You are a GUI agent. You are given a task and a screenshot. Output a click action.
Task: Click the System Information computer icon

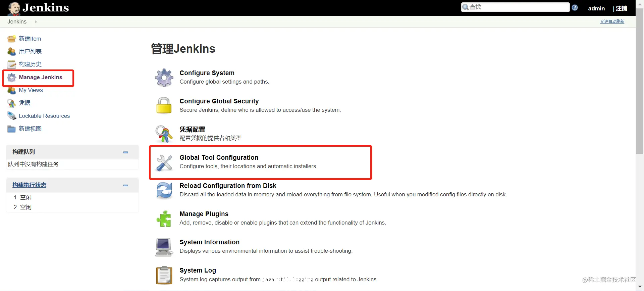[164, 247]
